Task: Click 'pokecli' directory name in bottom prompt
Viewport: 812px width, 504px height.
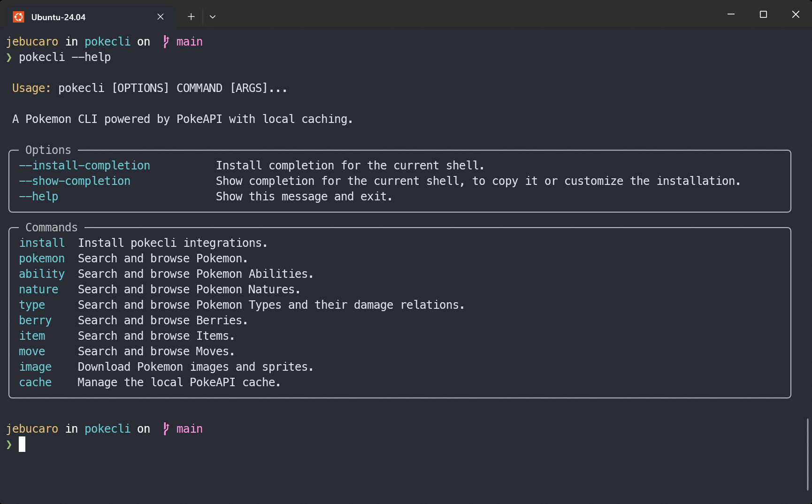Action: (x=107, y=429)
